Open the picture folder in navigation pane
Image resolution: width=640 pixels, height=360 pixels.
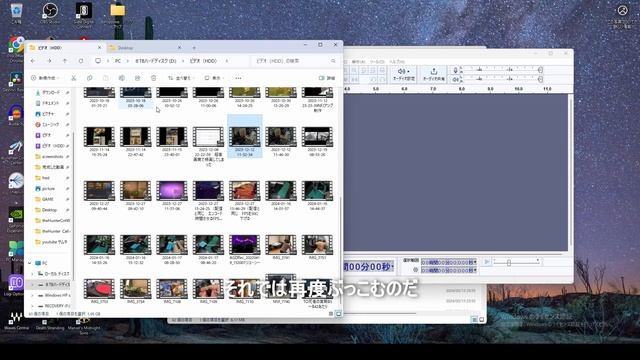(52, 189)
